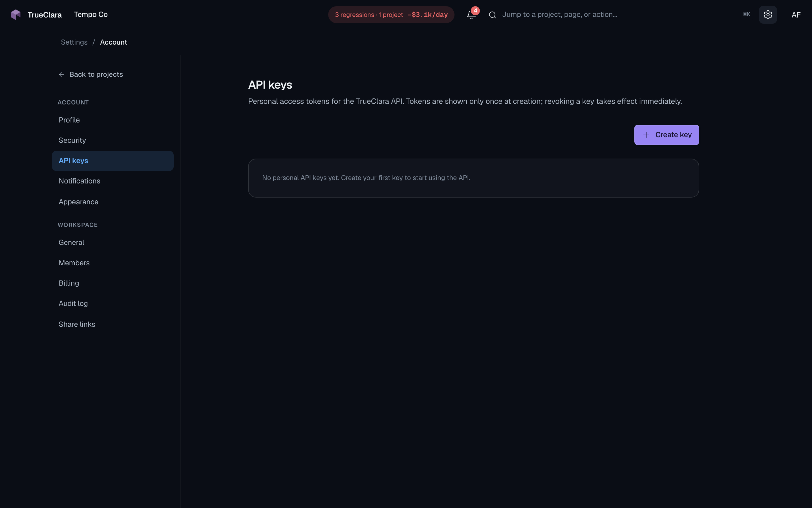Click the No personal API keys yet message
The height and width of the screenshot is (508, 812).
[366, 178]
